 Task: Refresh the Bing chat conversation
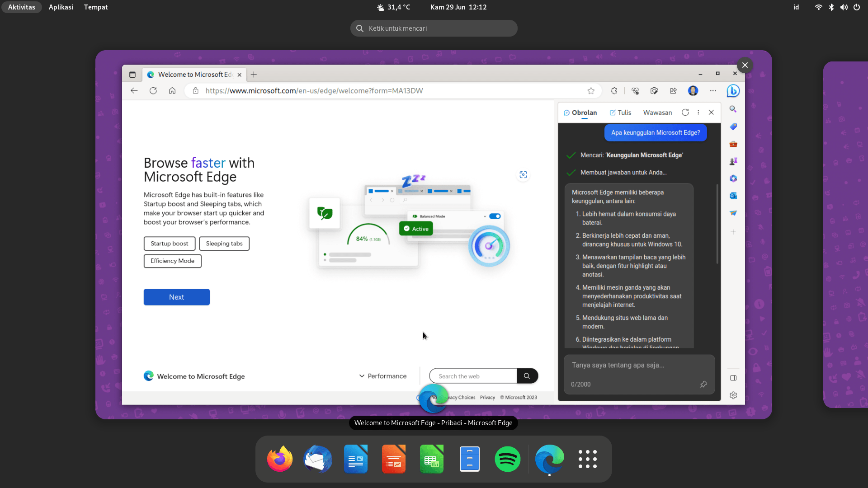click(x=685, y=113)
